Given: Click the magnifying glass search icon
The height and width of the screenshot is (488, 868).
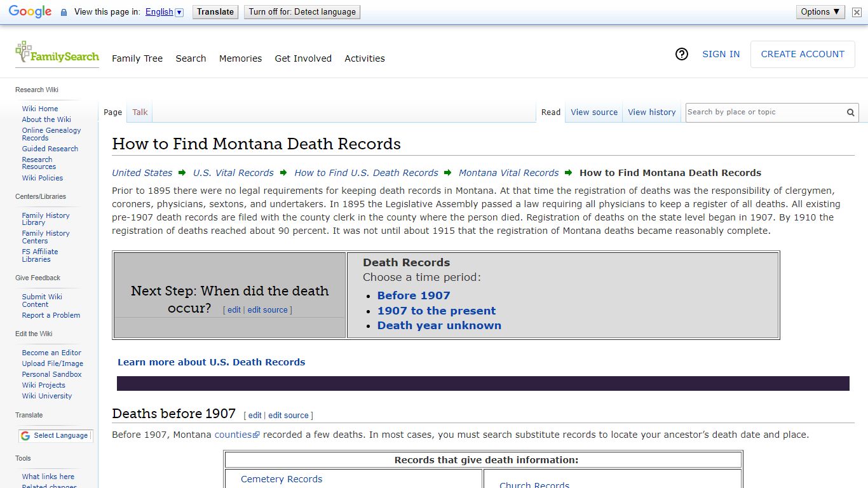Looking at the screenshot, I should [850, 112].
